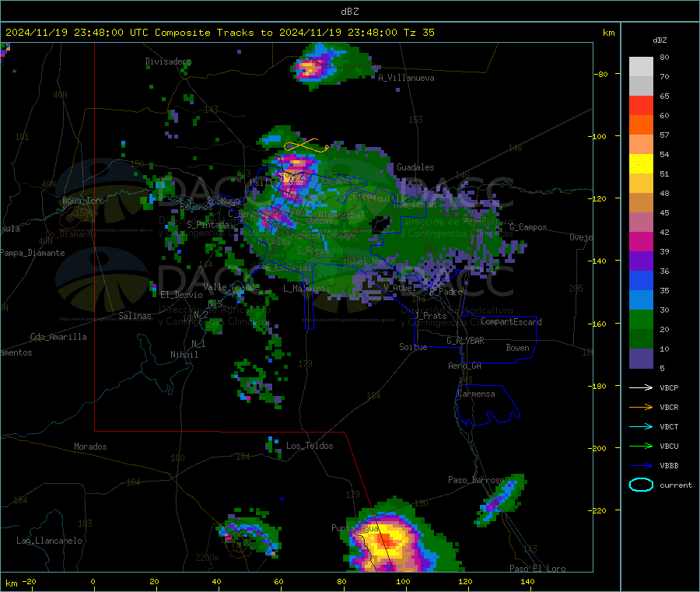Click the El_Desvio location label

[x=181, y=295]
